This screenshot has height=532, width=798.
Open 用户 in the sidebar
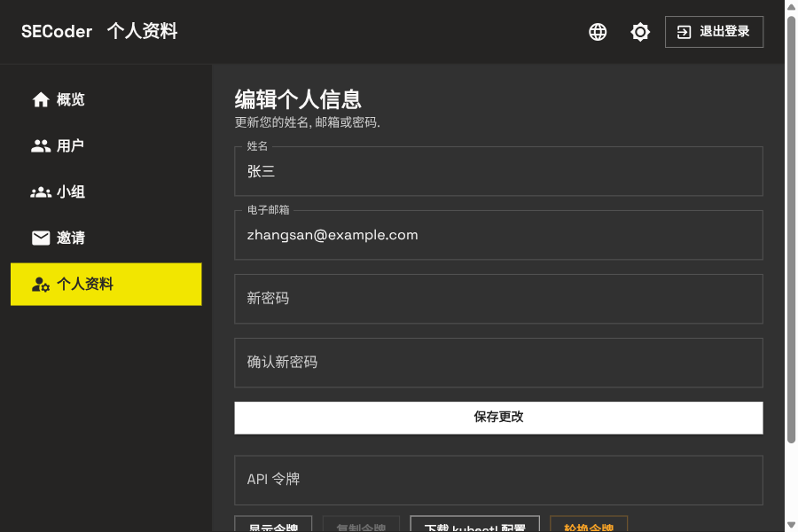tap(106, 146)
